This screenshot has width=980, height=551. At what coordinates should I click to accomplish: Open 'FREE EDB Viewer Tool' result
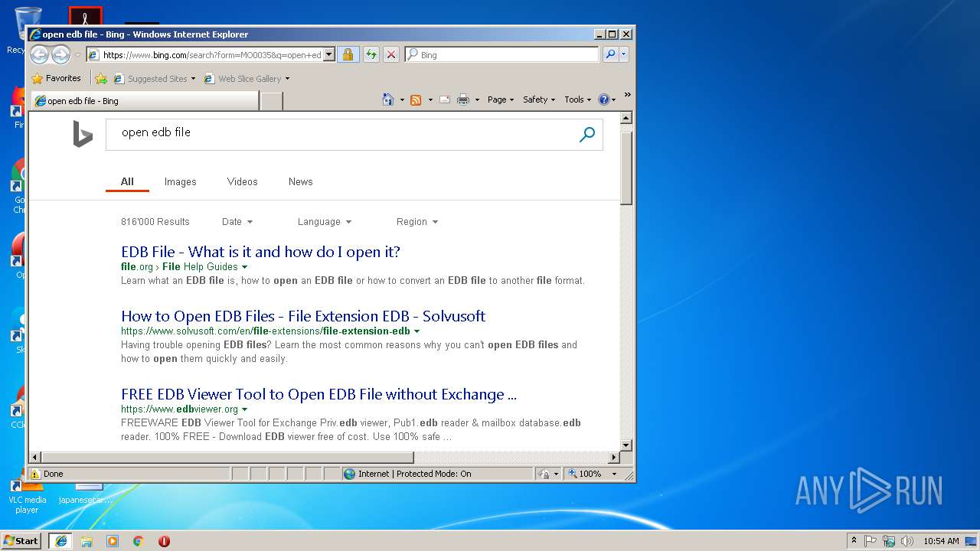click(319, 394)
